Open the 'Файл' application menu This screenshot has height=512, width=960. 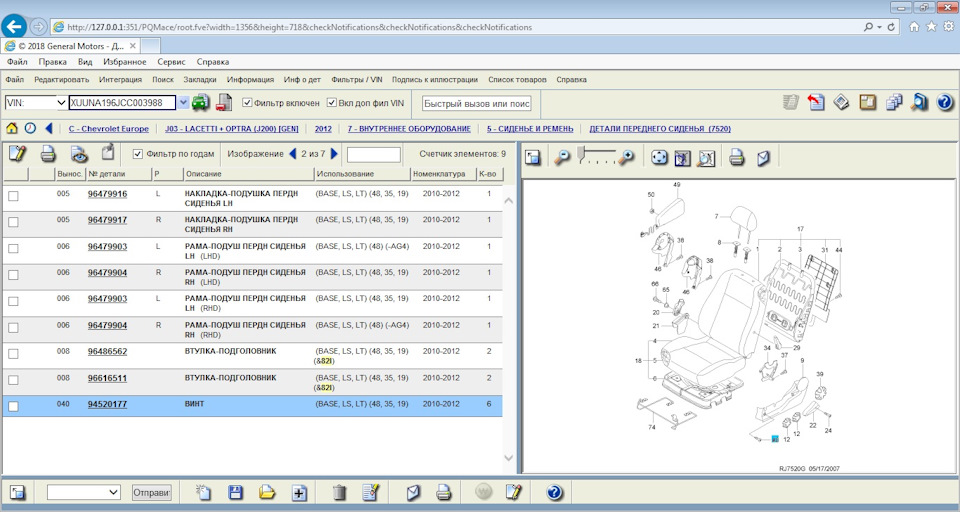15,80
